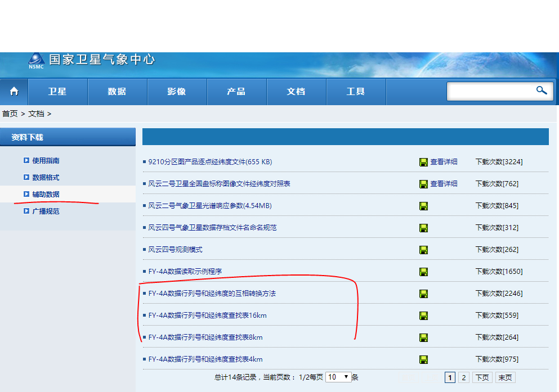Click the download icon for FY-4A数据读取示例程序
Image resolution: width=559 pixels, height=392 pixels.
[x=423, y=272]
